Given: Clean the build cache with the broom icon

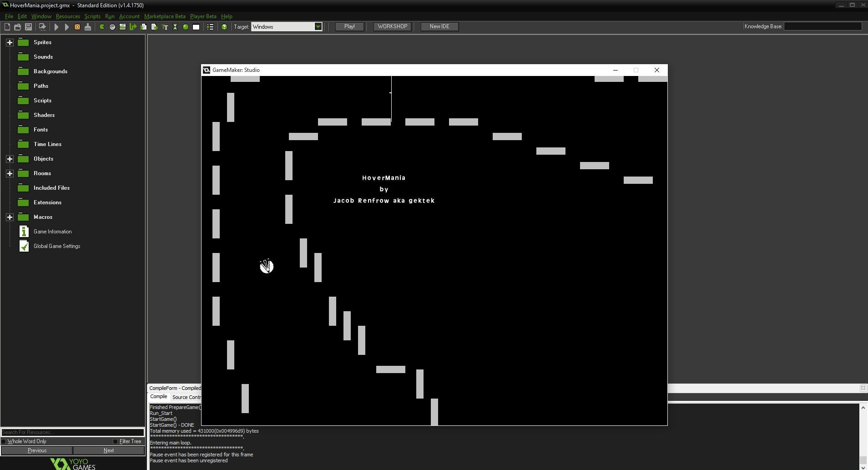Looking at the screenshot, I should click(88, 27).
